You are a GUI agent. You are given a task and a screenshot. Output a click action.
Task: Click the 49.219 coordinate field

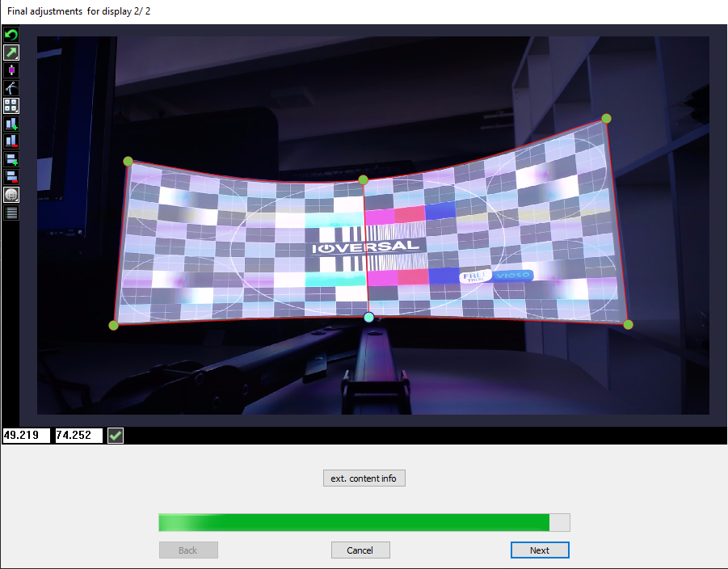click(x=26, y=436)
